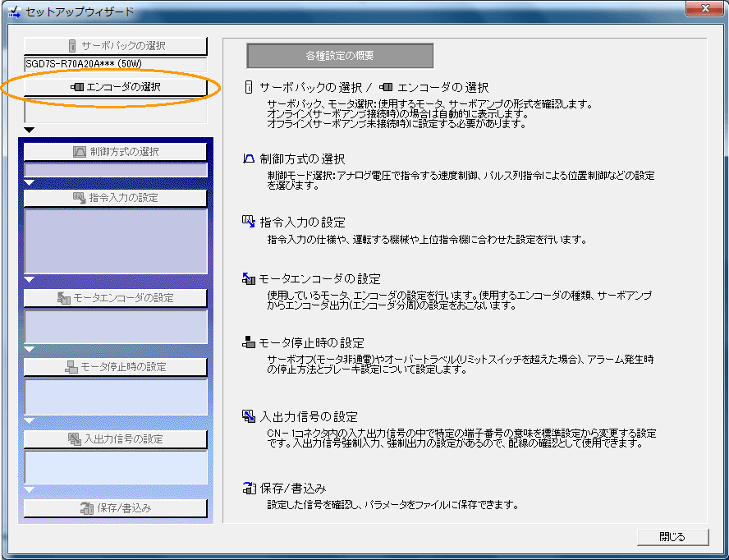The image size is (729, 560).
Task: Open the 指令入力の設定 step button
Action: coord(116,198)
